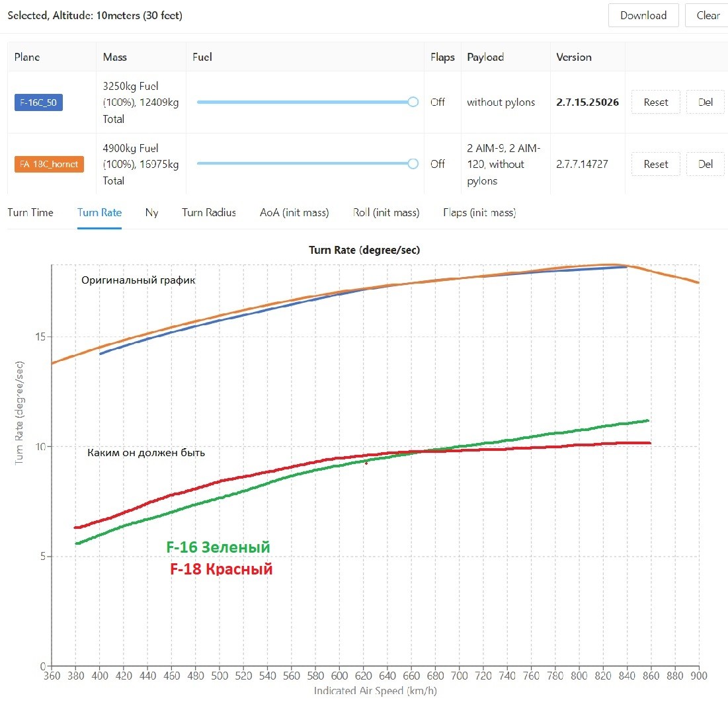This screenshot has width=728, height=710.
Task: Click the 'Selected, Altitude: 10meters' heading
Action: pyautogui.click(x=95, y=15)
